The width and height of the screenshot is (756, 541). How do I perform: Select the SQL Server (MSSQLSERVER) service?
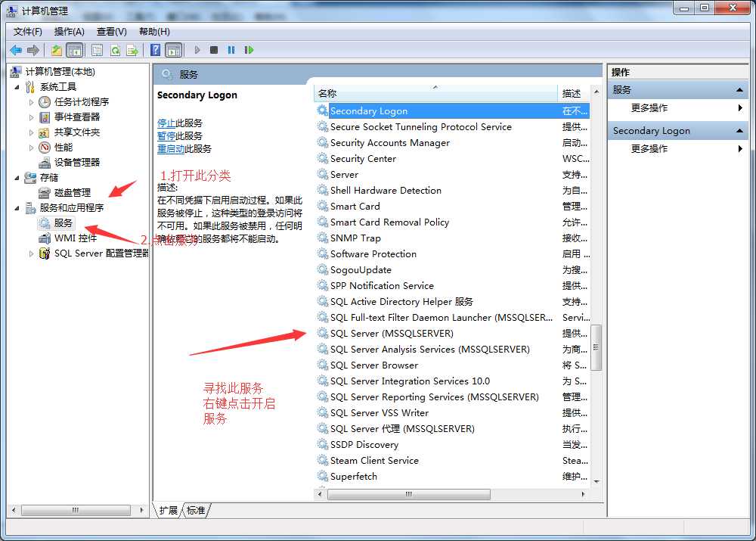392,334
